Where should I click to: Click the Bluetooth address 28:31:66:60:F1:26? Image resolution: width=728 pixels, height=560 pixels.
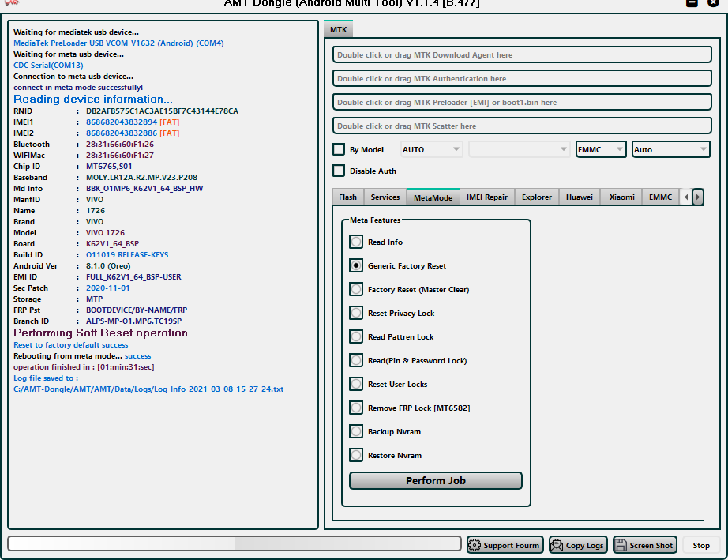pyautogui.click(x=120, y=145)
